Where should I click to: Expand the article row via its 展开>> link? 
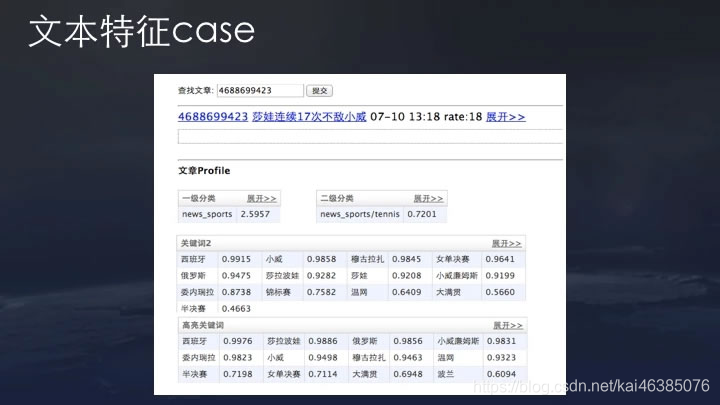505,117
